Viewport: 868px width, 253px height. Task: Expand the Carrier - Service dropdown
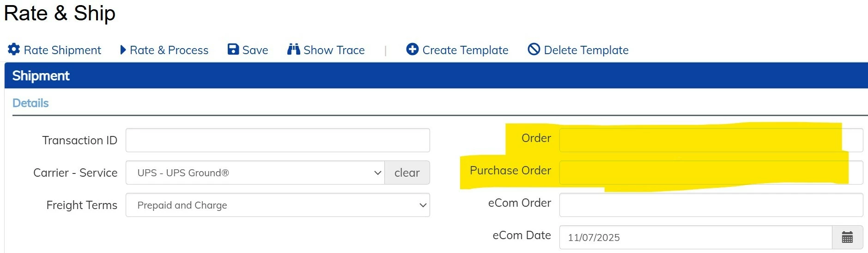pos(255,173)
